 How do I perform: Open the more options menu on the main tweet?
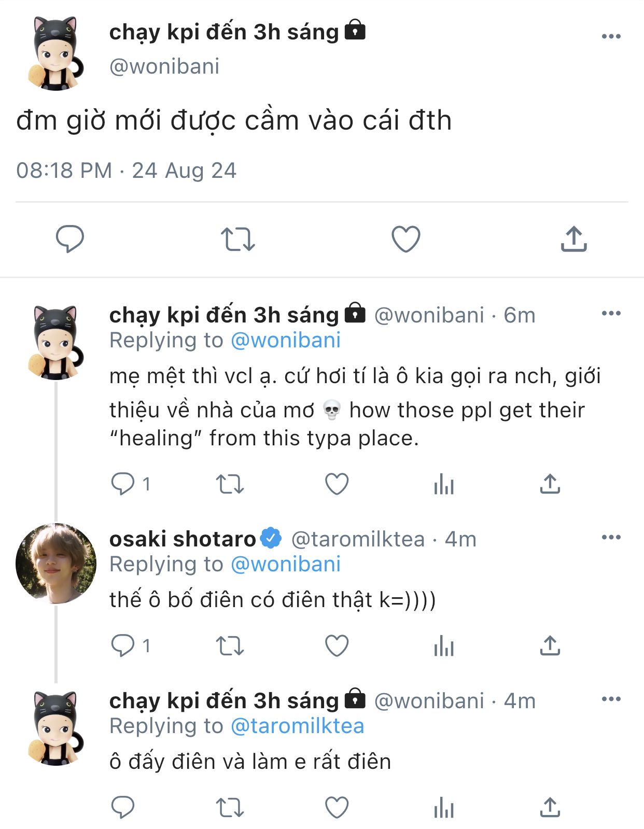pos(611,36)
